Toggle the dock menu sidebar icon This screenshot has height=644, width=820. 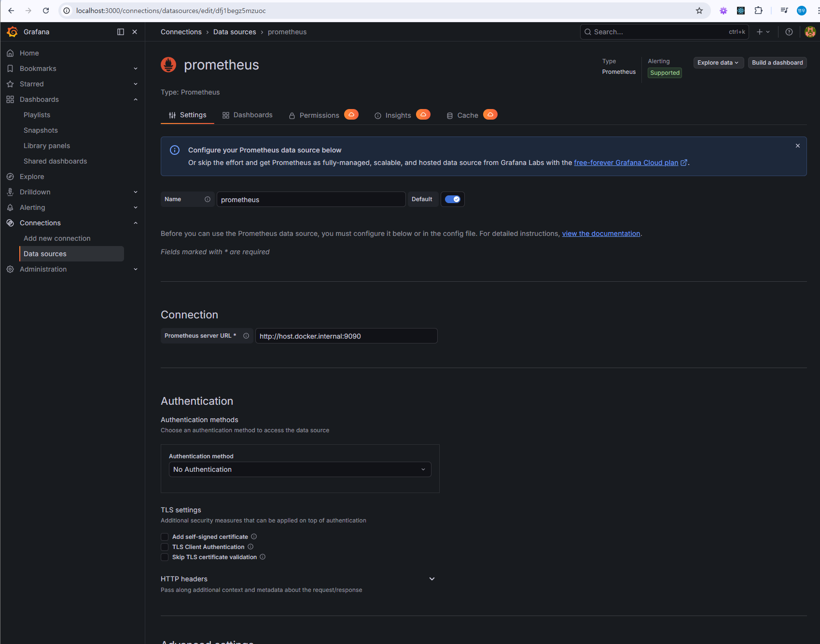[x=121, y=32]
